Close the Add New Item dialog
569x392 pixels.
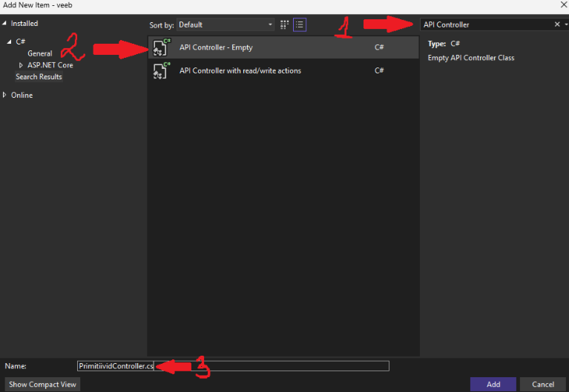coord(560,5)
